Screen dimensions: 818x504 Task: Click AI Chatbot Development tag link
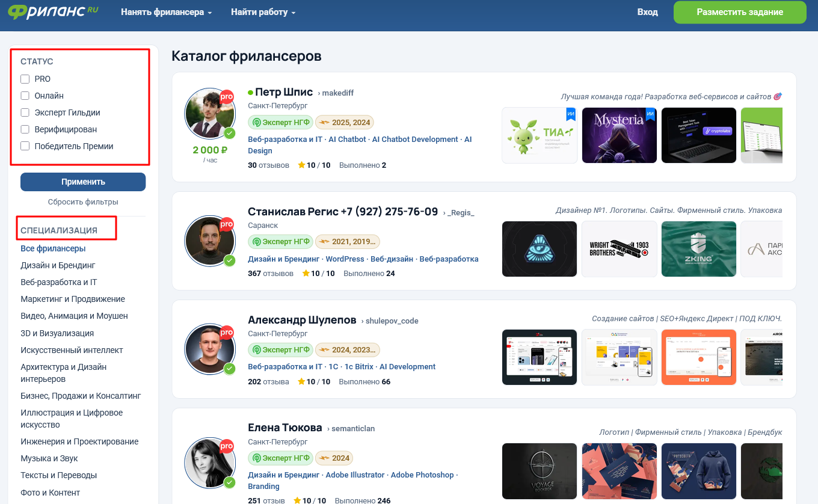point(415,139)
